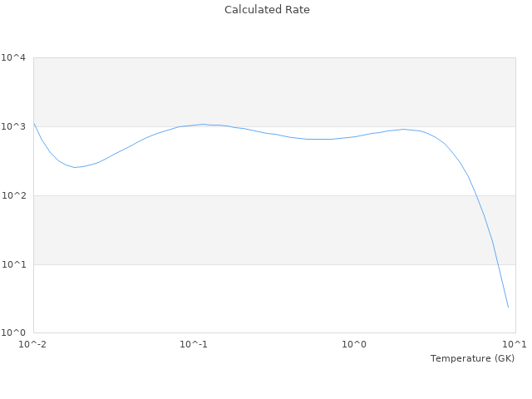Click the 10^3 y-axis tick label
The height and width of the screenshot is (399, 532).
(13, 127)
